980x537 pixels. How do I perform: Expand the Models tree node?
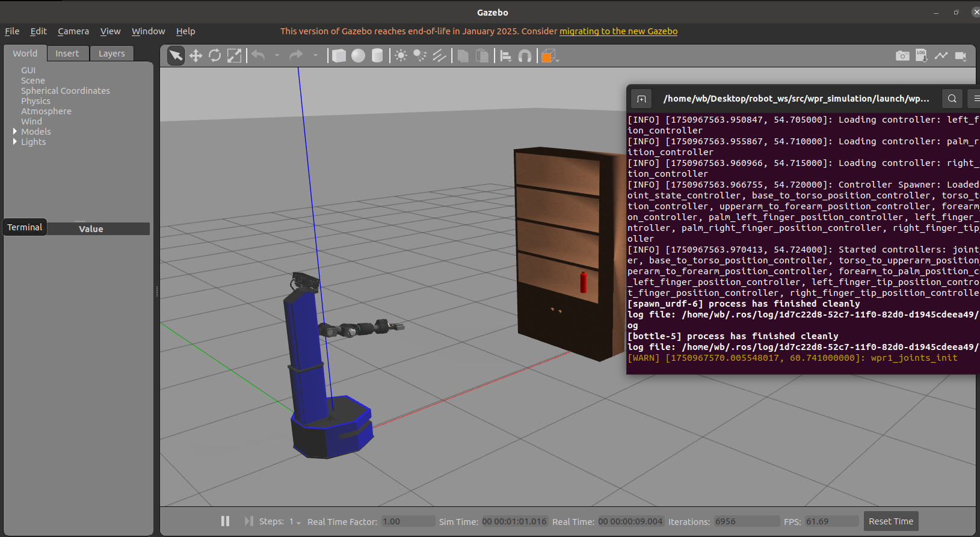point(15,131)
